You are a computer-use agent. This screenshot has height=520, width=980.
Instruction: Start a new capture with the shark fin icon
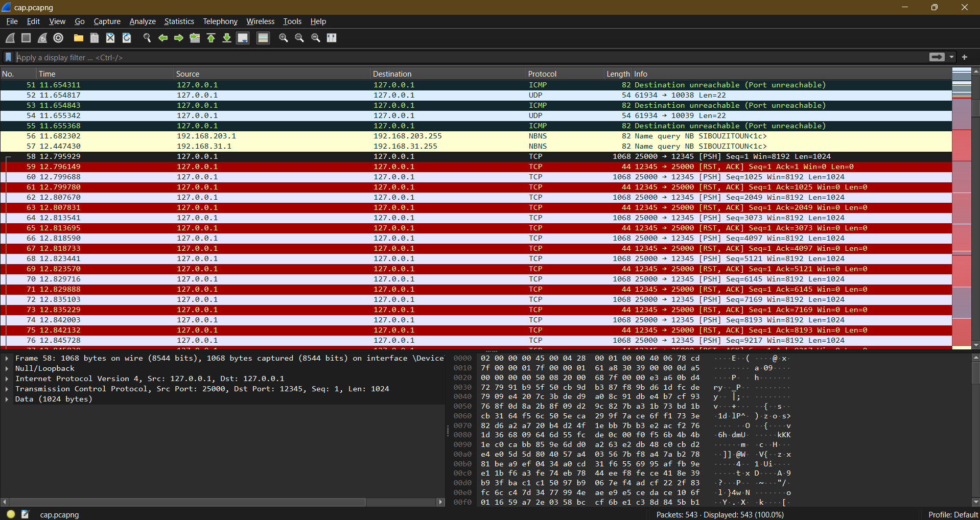click(9, 38)
